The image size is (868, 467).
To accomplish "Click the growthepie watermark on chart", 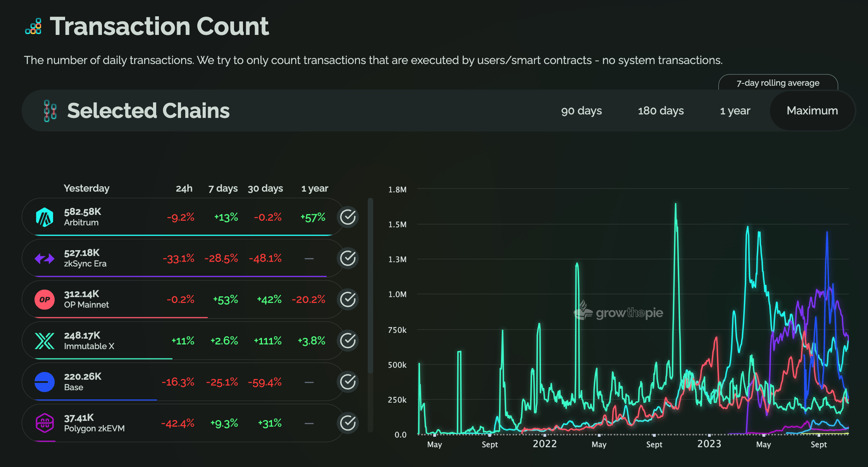I will [x=618, y=312].
